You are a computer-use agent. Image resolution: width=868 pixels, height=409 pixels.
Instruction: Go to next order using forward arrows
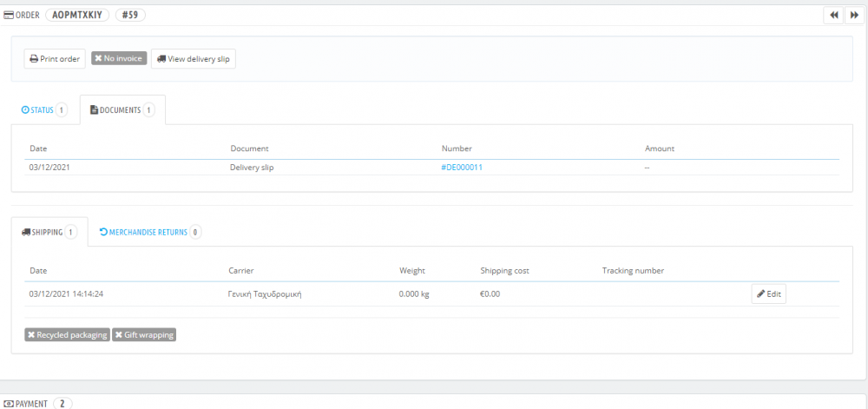click(853, 16)
